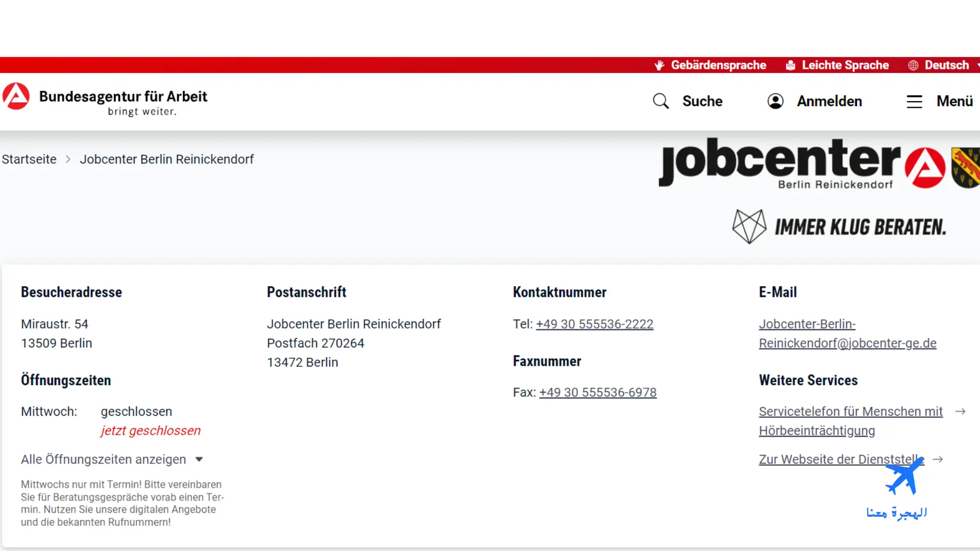Email Jobcenter-Berlin-Reinickendorf@jobcenter-ge.de
Image resolution: width=980 pixels, height=551 pixels.
tap(847, 334)
